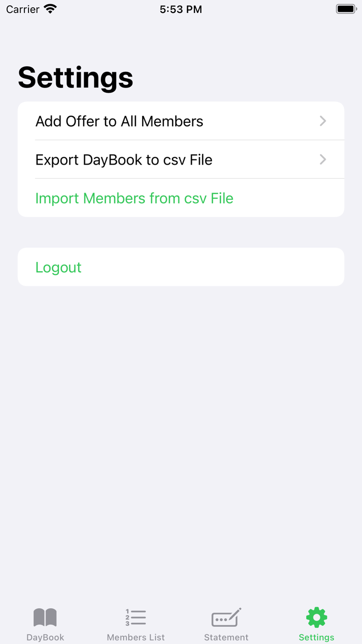Tap the Settings tab label
362x644 pixels.
316,637
